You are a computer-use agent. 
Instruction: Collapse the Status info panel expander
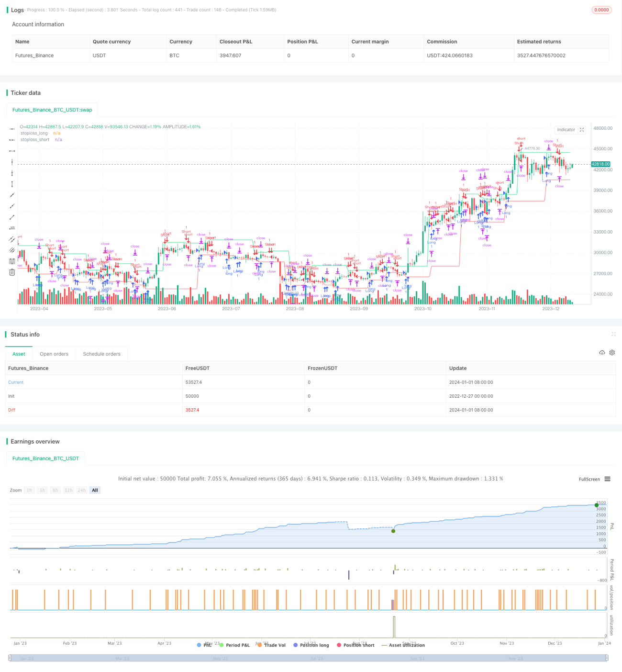[x=613, y=334]
